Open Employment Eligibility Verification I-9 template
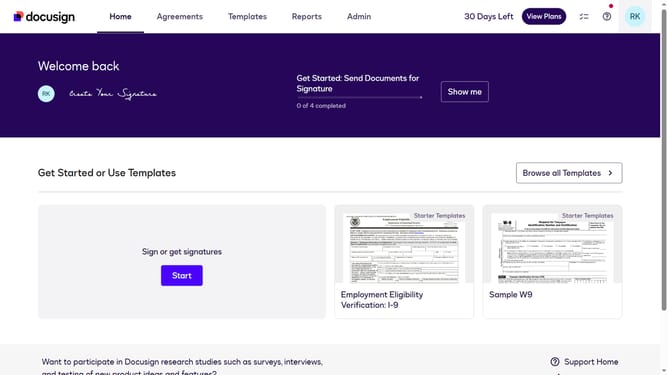The image size is (668, 375). (x=404, y=262)
